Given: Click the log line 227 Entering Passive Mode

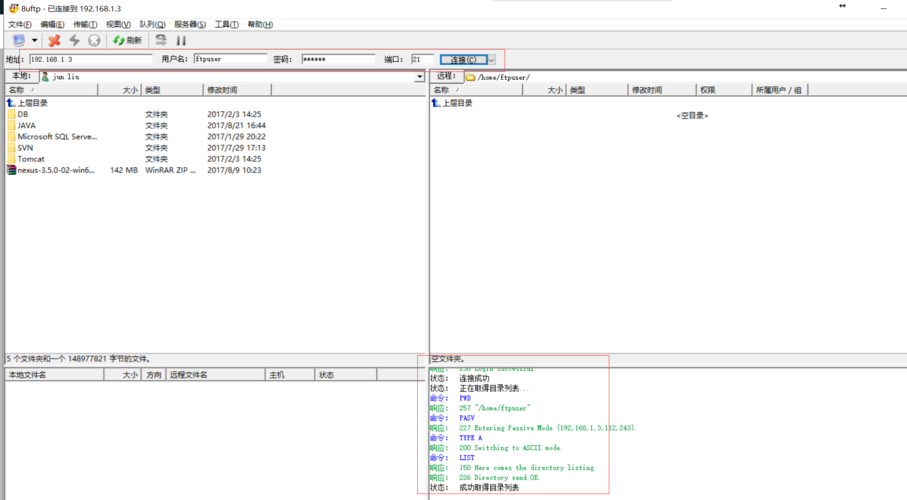Looking at the screenshot, I should pyautogui.click(x=547, y=428).
